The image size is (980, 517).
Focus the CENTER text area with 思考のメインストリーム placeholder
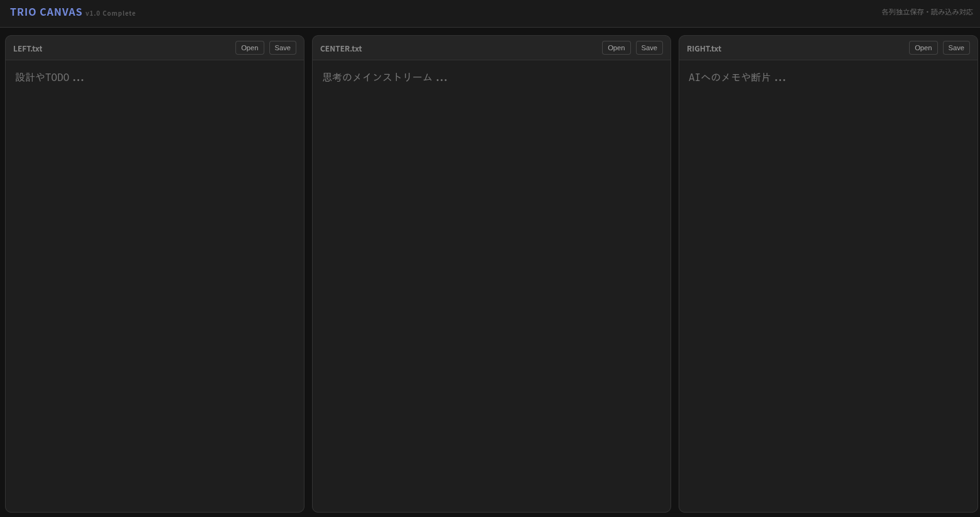click(x=492, y=286)
